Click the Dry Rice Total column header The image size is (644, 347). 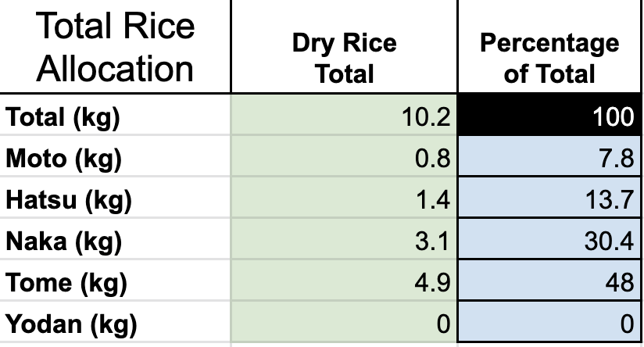[x=344, y=57]
